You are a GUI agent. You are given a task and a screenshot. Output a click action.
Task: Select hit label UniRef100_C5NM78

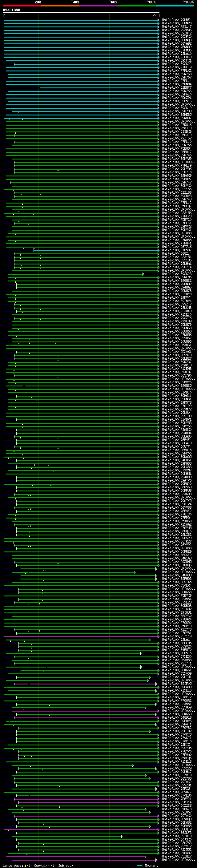click(x=177, y=291)
